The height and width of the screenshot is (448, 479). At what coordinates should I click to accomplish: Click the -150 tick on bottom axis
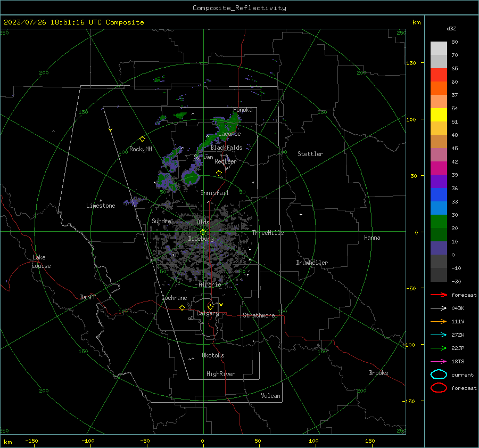tap(31, 441)
